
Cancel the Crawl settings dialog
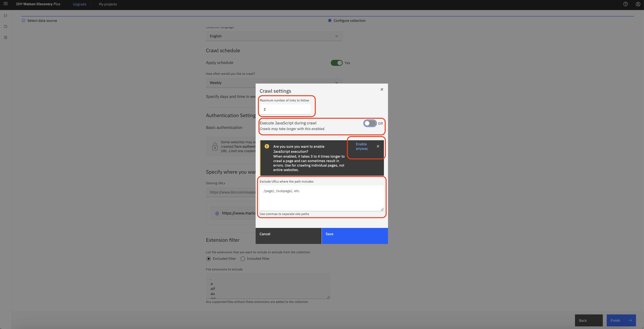288,236
